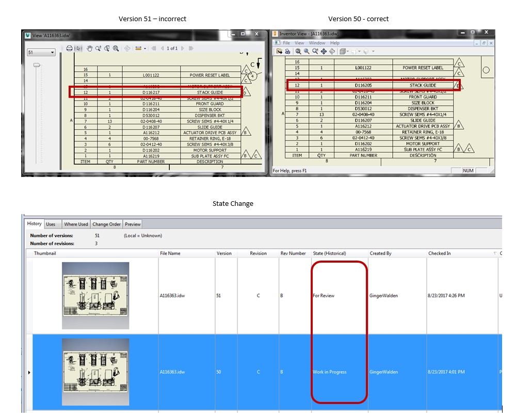Expand the dropdown arrow next to the greyed view-mode icon
516x420 pixels.
pyautogui.click(x=359, y=52)
